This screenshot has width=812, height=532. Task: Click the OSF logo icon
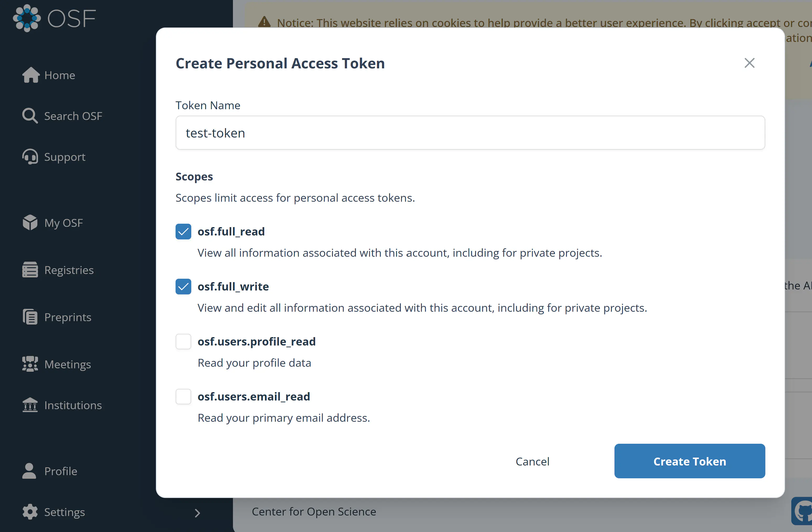point(27,18)
